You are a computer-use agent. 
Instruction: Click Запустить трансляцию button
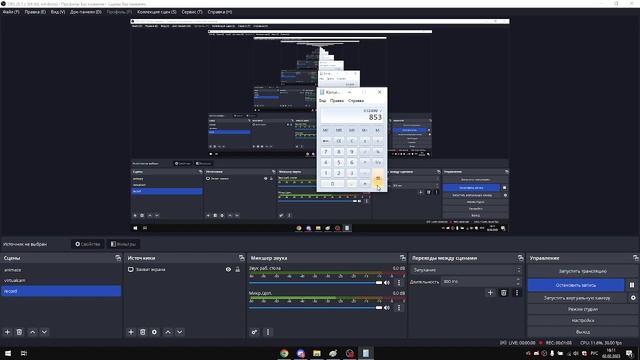[x=582, y=271]
